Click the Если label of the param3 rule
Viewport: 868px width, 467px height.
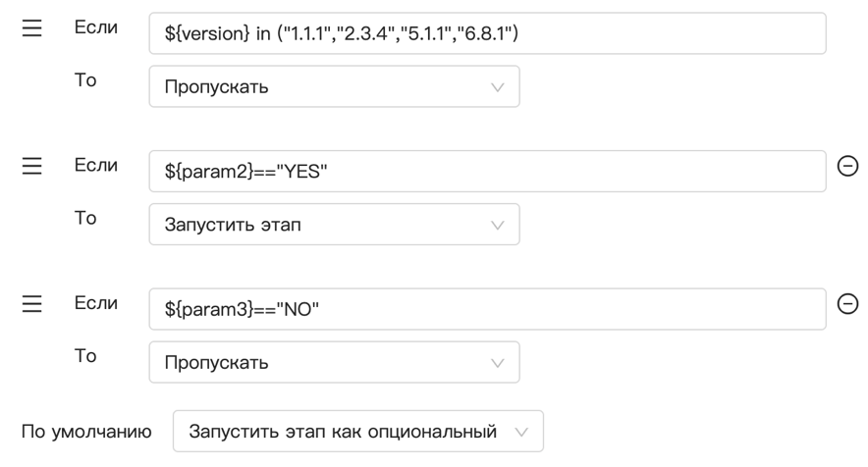tap(96, 304)
